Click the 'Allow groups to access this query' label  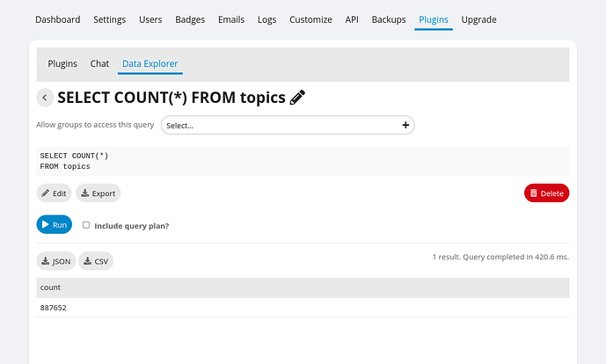coord(95,125)
